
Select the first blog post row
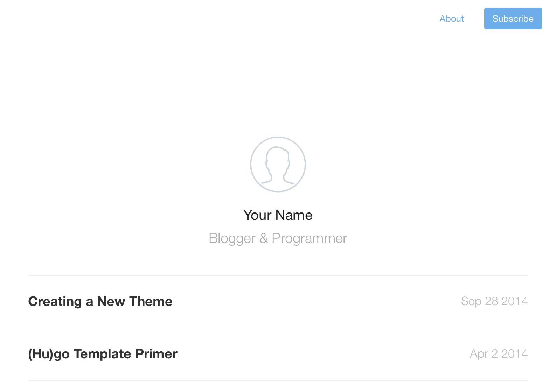245,301
